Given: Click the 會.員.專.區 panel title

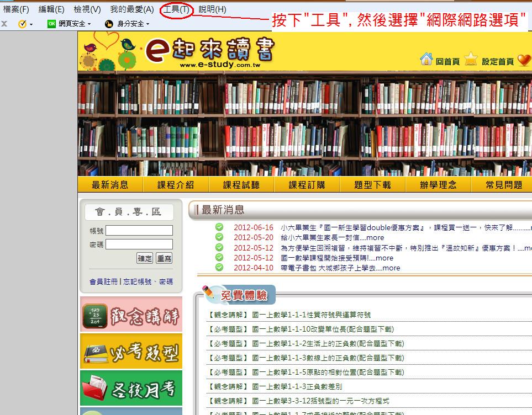Looking at the screenshot, I should pyautogui.click(x=129, y=212).
